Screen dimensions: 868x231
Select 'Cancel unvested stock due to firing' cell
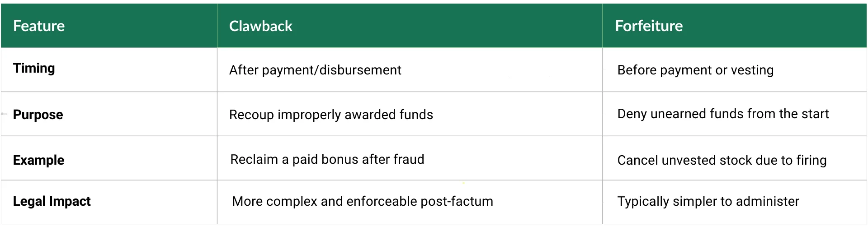click(722, 160)
